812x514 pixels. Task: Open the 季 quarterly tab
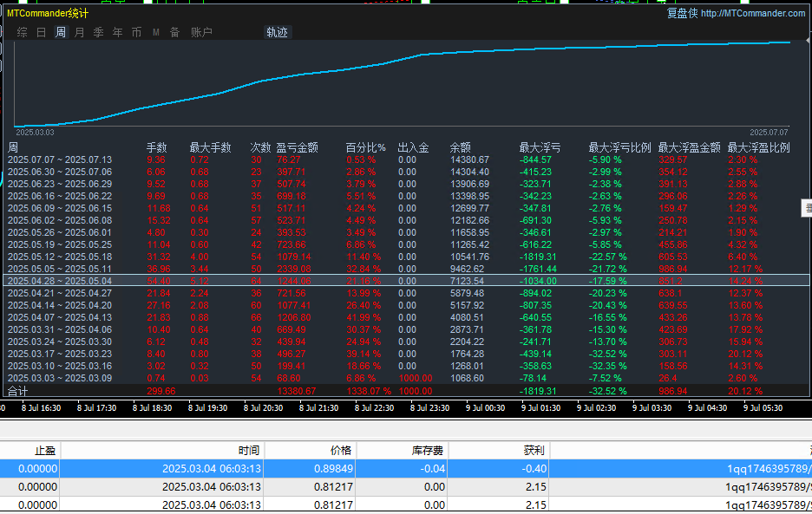(x=98, y=32)
